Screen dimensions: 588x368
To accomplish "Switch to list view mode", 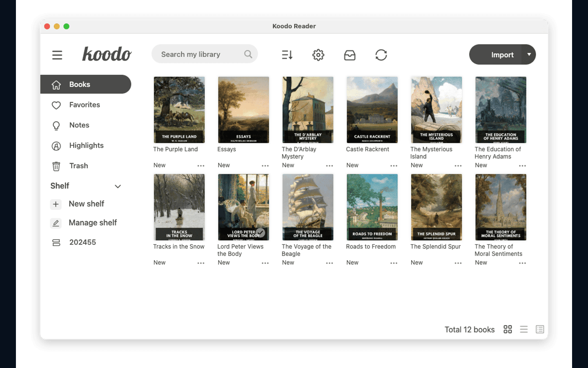I will tap(524, 329).
